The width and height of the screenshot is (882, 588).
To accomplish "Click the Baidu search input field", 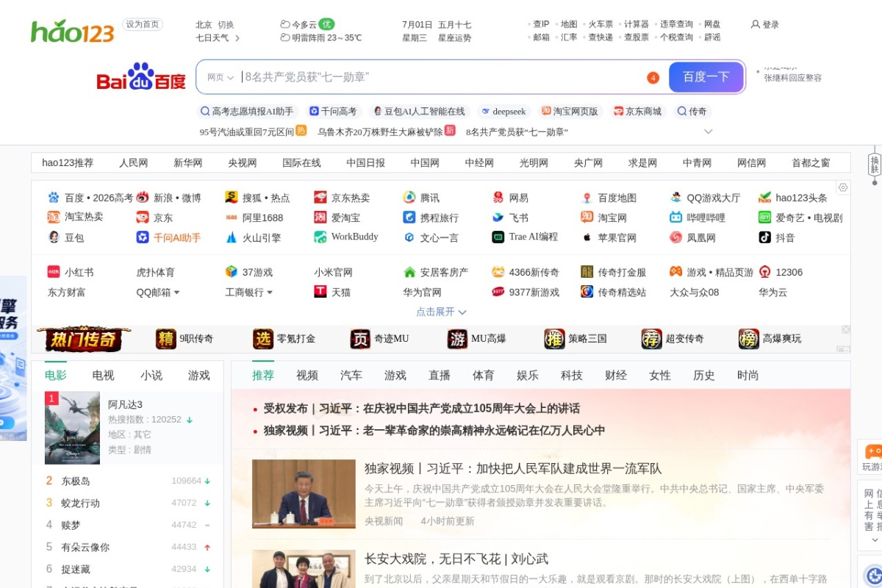I will [x=441, y=77].
